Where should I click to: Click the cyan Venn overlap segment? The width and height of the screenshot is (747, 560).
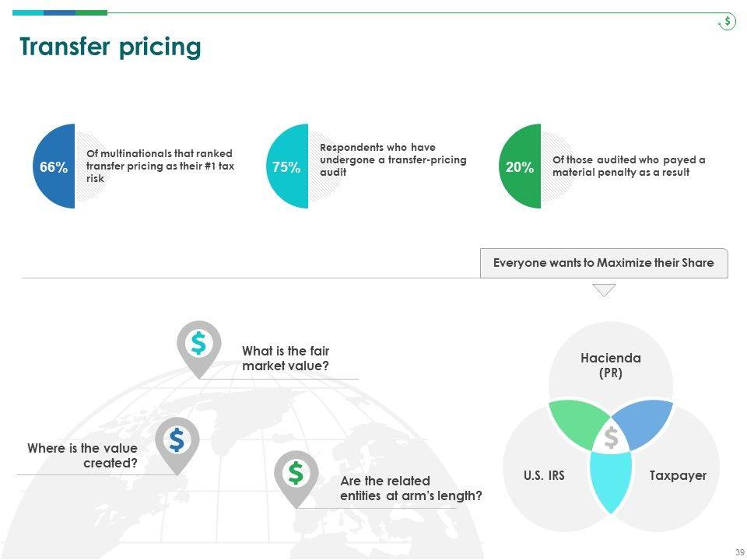[611, 478]
